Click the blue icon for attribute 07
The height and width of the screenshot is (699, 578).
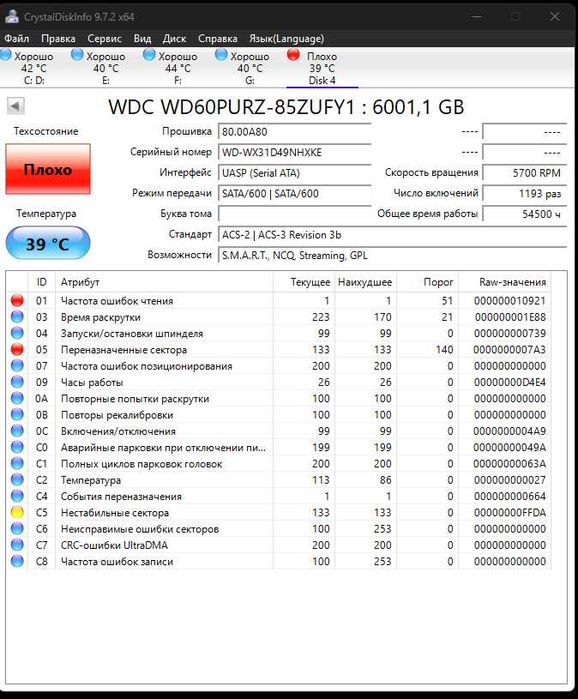[x=17, y=366]
